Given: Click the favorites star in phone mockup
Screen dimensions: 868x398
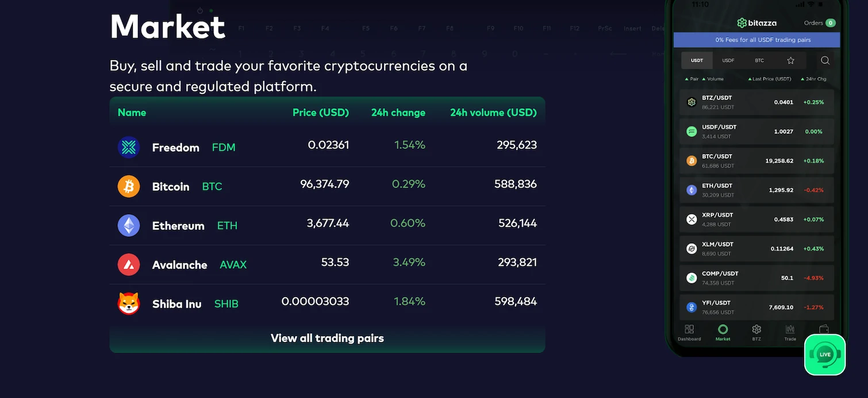Looking at the screenshot, I should click(790, 60).
